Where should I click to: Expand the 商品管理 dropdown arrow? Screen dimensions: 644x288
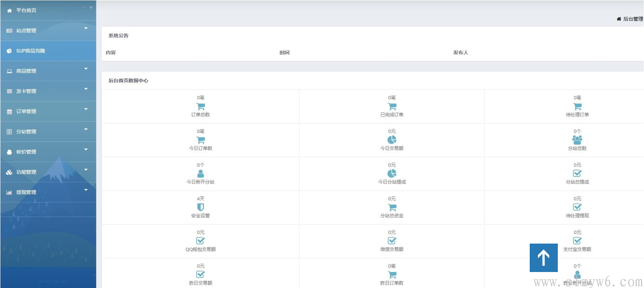tap(86, 69)
